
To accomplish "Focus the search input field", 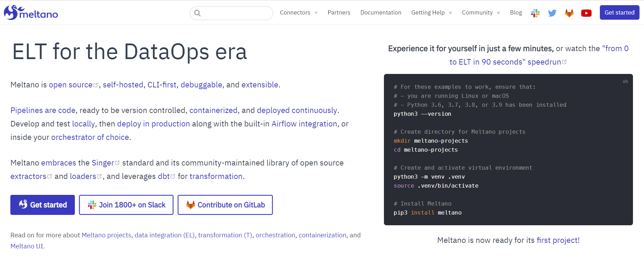I will coord(231,13).
